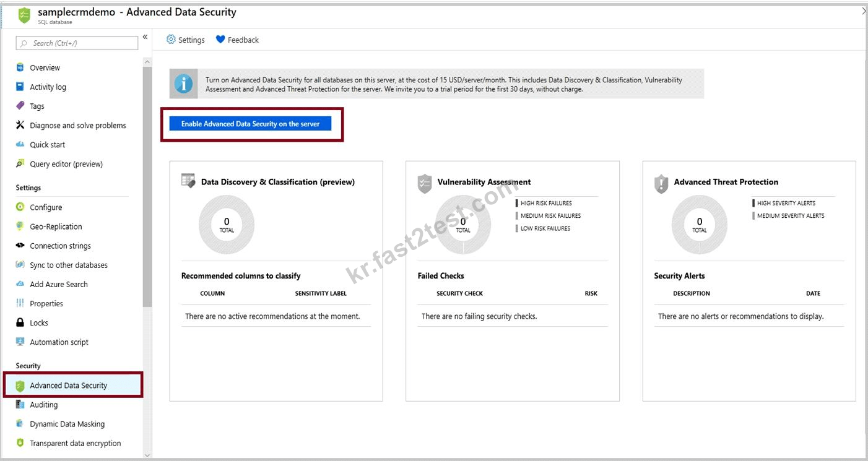Click the Feedback heart button
Image resolution: width=868 pixels, height=461 pixels.
pos(237,40)
